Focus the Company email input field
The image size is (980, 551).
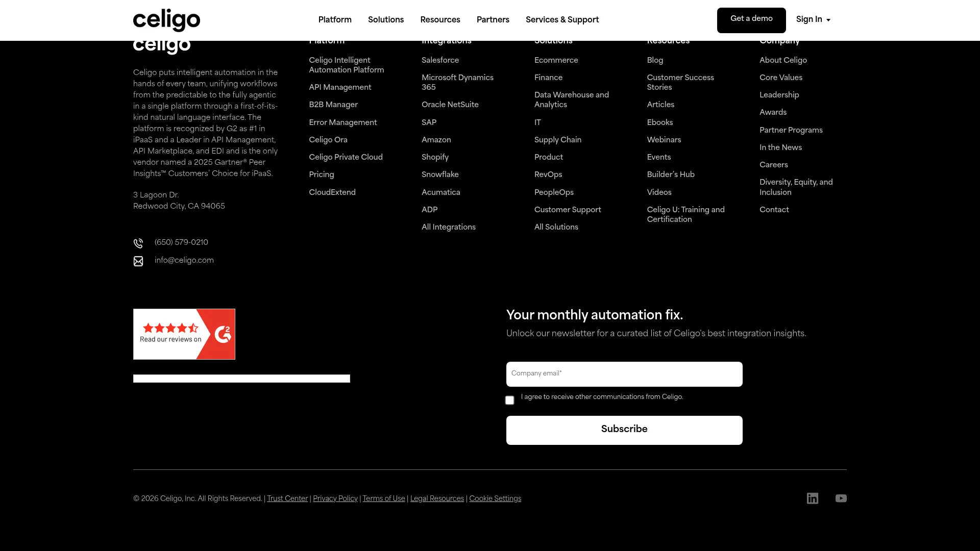pyautogui.click(x=624, y=374)
